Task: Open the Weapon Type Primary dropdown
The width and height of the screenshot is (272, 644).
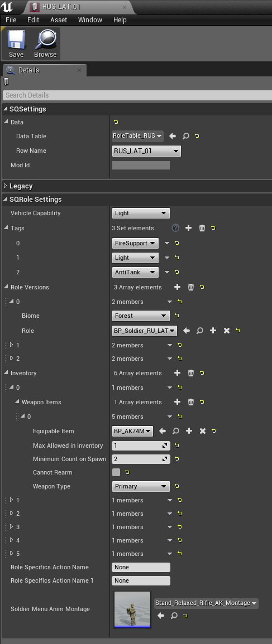Action: (141, 486)
